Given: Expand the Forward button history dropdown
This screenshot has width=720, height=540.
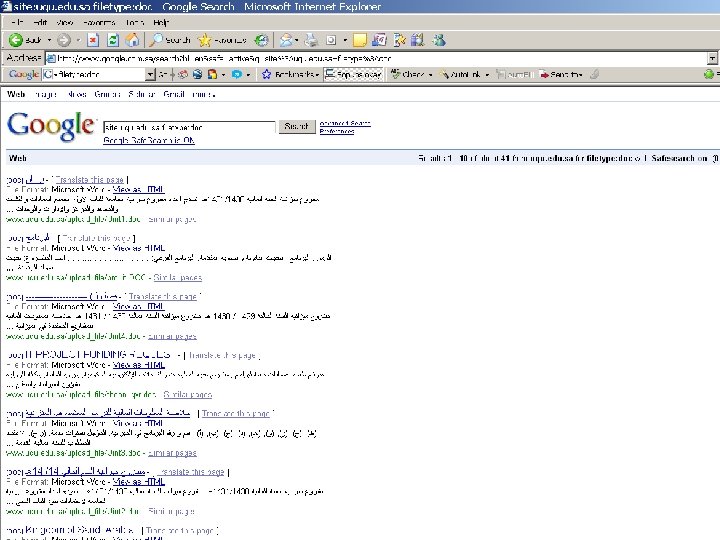Looking at the screenshot, I should pyautogui.click(x=79, y=40).
